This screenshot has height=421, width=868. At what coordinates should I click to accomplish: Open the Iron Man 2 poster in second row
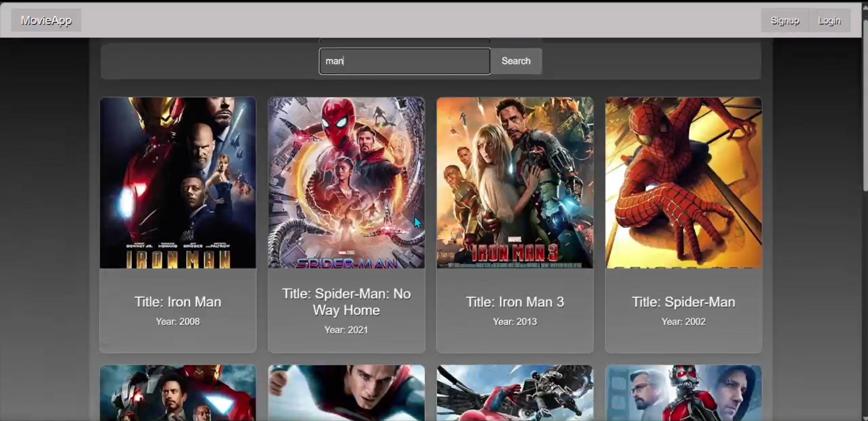pos(178,393)
